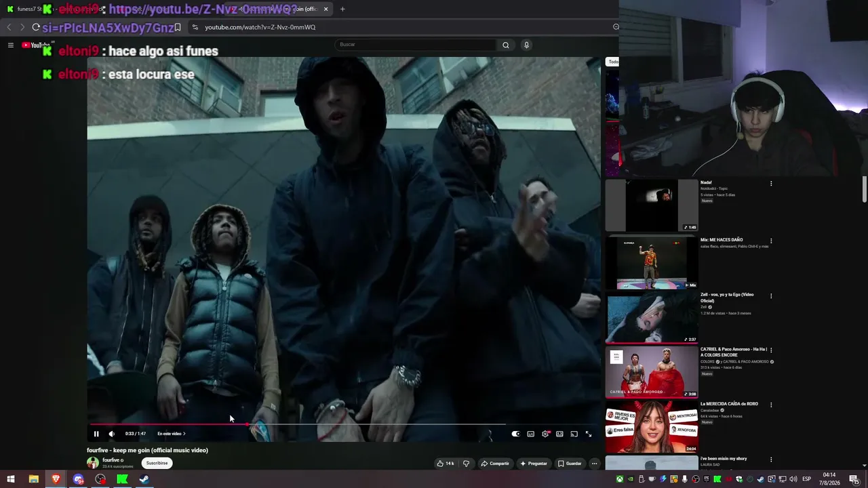Like the video with 14k likes
Viewport: 868px width, 488px height.
tap(446, 464)
